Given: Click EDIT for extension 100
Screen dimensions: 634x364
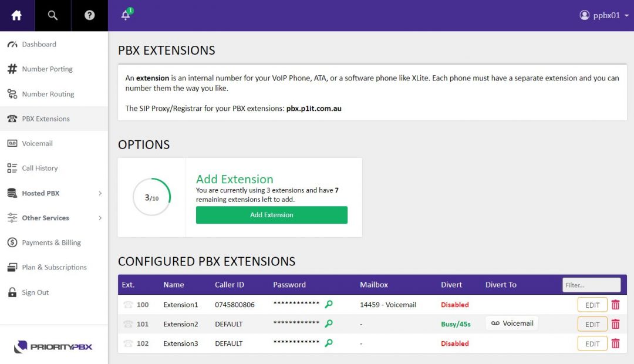Looking at the screenshot, I should point(592,305).
